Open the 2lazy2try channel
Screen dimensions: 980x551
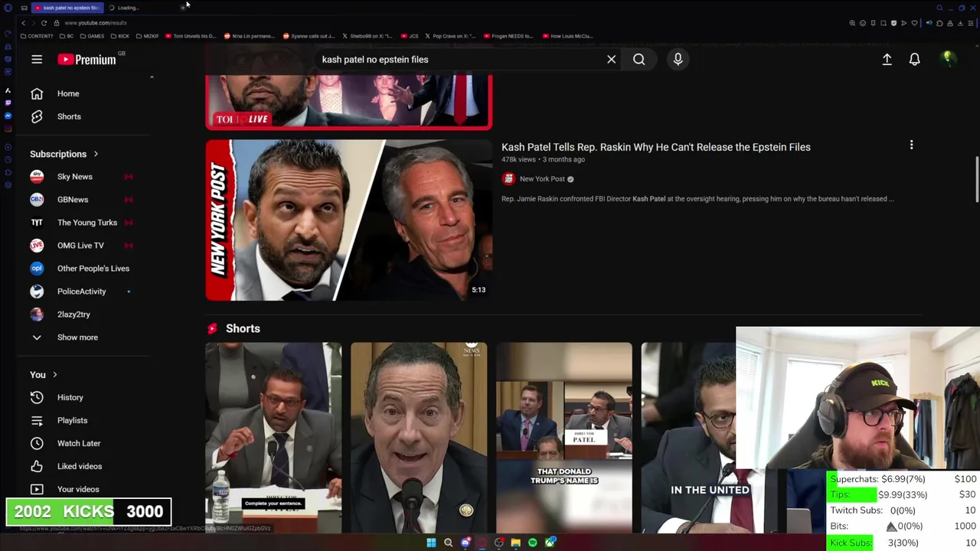73,315
